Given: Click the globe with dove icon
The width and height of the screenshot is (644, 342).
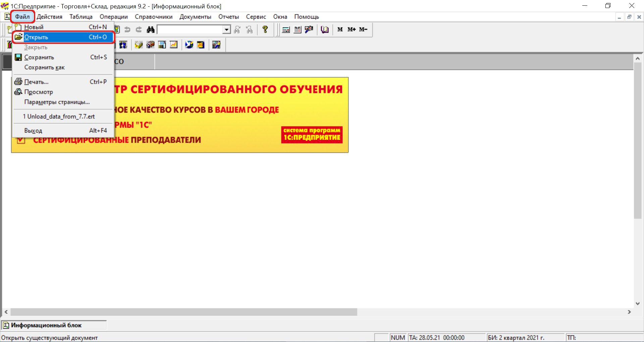Looking at the screenshot, I should (x=189, y=45).
